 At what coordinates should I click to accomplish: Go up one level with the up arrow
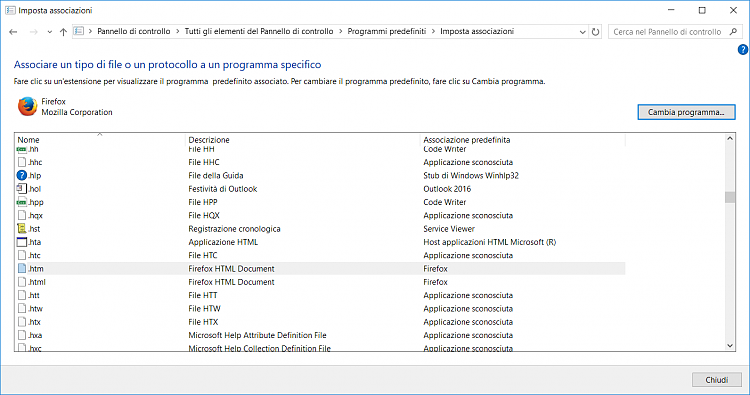pyautogui.click(x=63, y=32)
